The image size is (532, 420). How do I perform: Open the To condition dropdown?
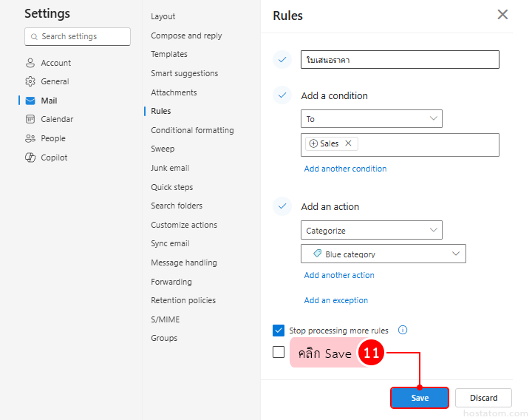[372, 119]
